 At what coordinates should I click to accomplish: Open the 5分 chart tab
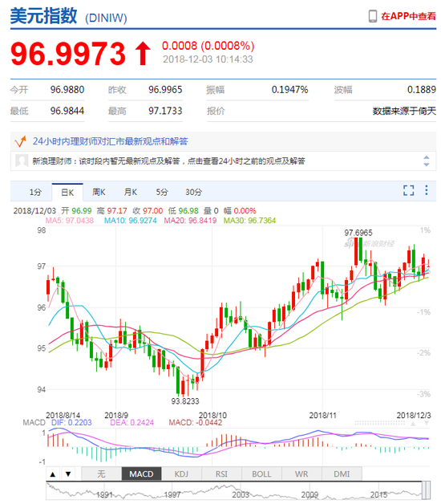pyautogui.click(x=162, y=193)
